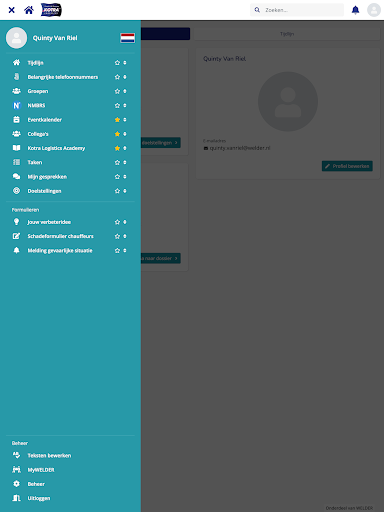The width and height of the screenshot is (384, 512).
Task: Click reorder handle for Schadeformulier chauffeurs
Action: tap(125, 236)
